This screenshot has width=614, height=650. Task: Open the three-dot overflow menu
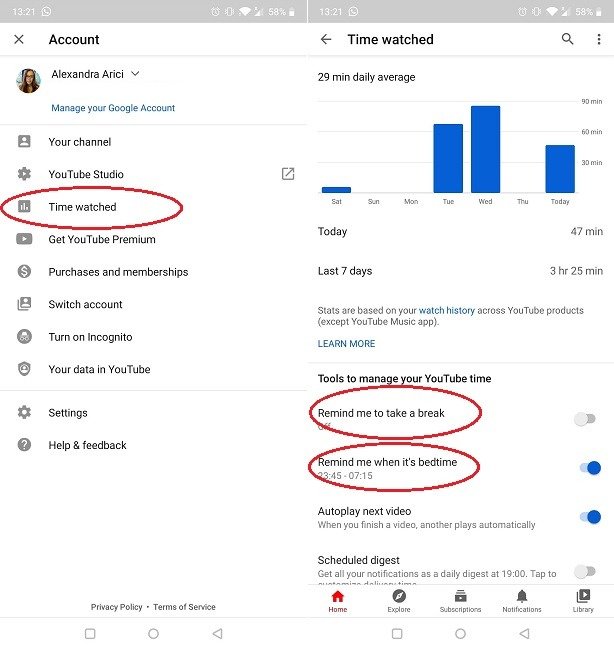(x=599, y=39)
